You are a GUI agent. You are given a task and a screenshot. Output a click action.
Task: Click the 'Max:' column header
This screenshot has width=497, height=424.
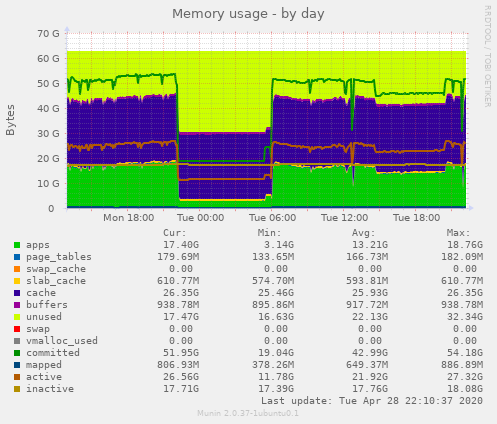tap(459, 233)
